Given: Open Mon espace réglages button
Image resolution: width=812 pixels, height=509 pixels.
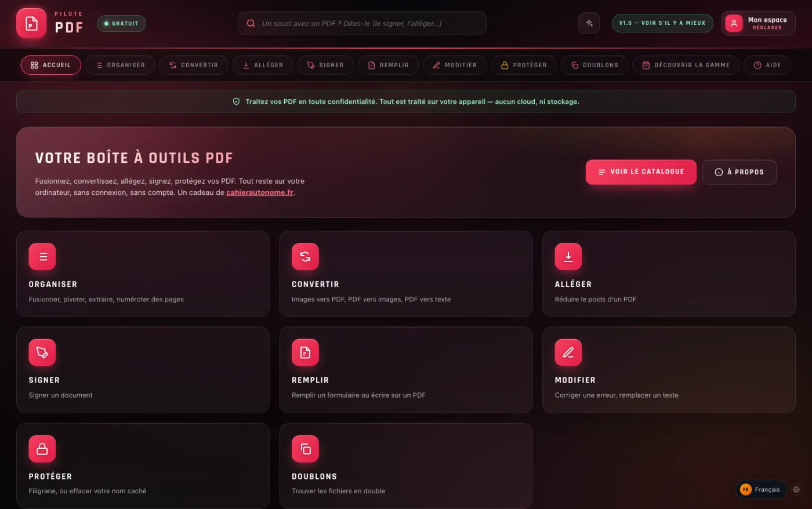Looking at the screenshot, I should point(758,23).
